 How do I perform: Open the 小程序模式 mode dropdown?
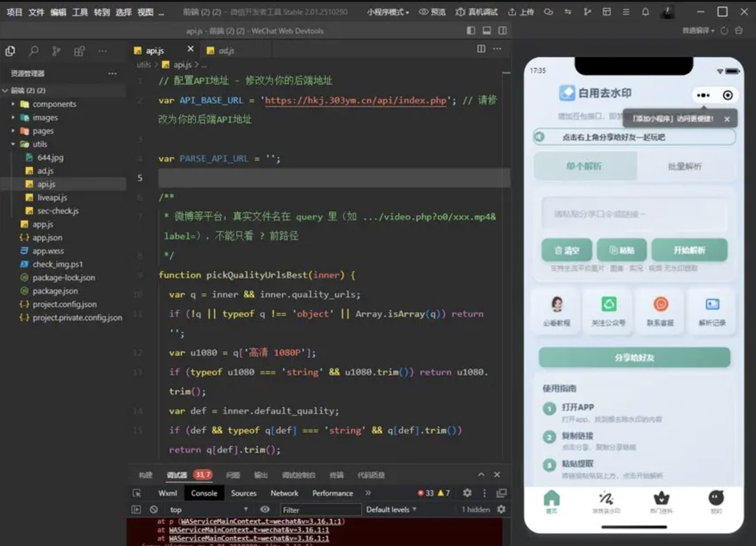[x=388, y=12]
